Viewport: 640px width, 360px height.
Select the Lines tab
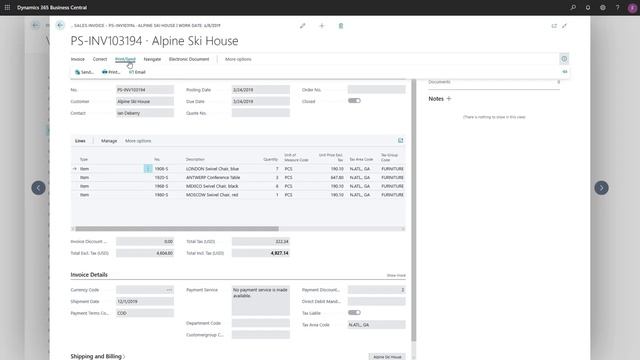pos(80,141)
